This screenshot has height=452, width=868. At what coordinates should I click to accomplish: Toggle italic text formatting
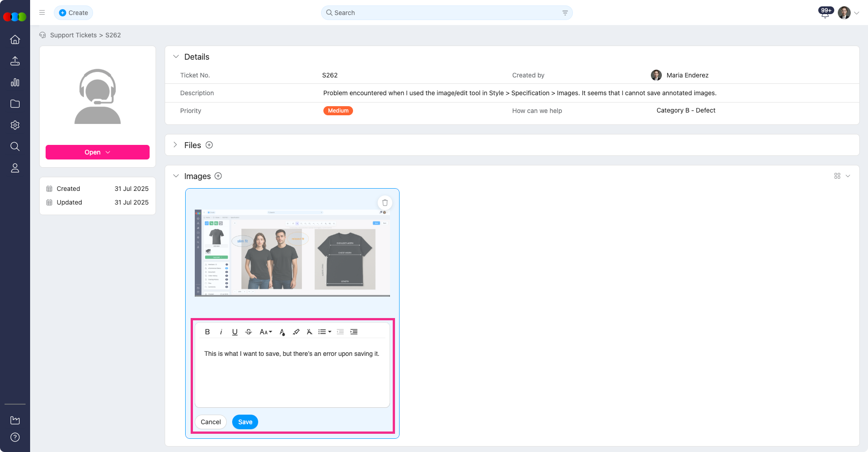(221, 332)
